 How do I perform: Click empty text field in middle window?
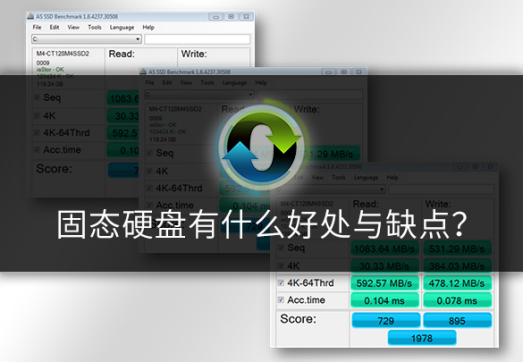coord(310,94)
